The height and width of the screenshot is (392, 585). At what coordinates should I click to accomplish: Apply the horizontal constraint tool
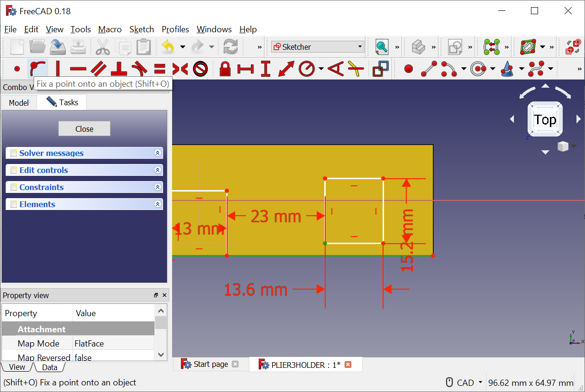pos(78,69)
